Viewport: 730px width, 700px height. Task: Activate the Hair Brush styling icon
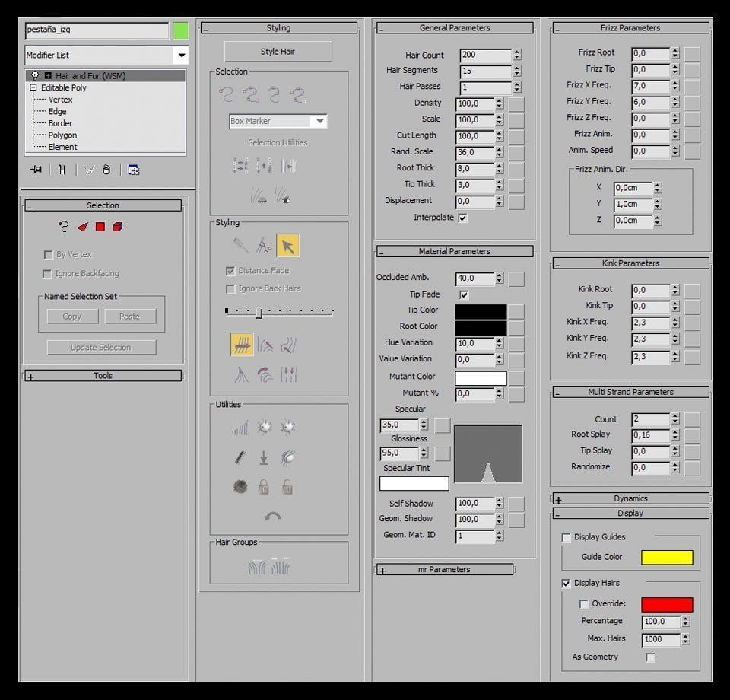click(240, 245)
